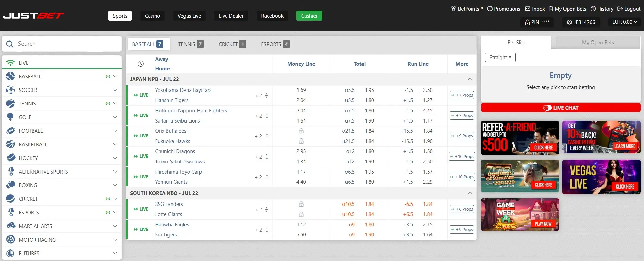The height and width of the screenshot is (261, 644).
Task: Switch to My Open Bets tab
Action: [x=598, y=43]
